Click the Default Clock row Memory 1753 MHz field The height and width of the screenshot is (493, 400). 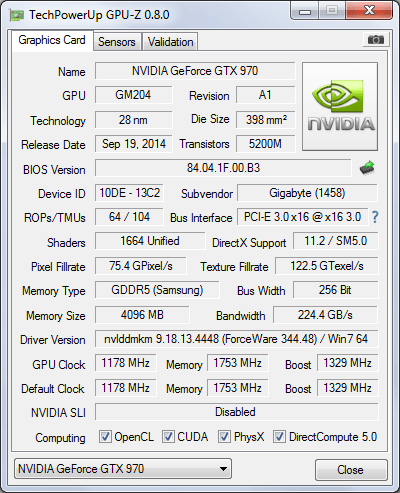point(238,388)
